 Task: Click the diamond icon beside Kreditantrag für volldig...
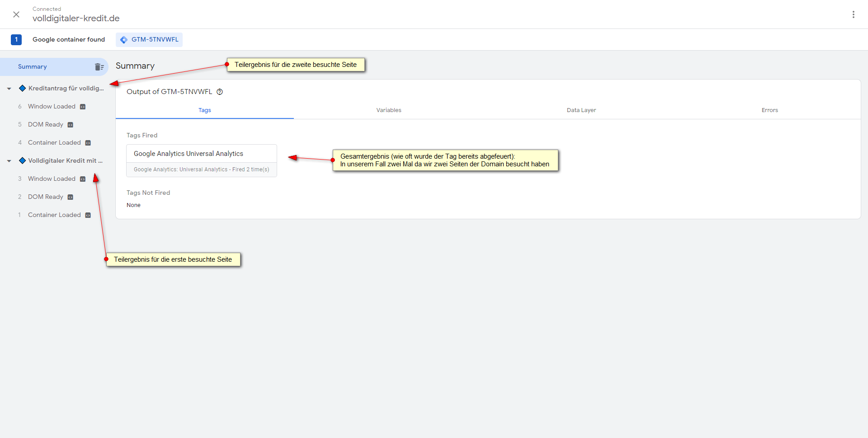pos(22,88)
